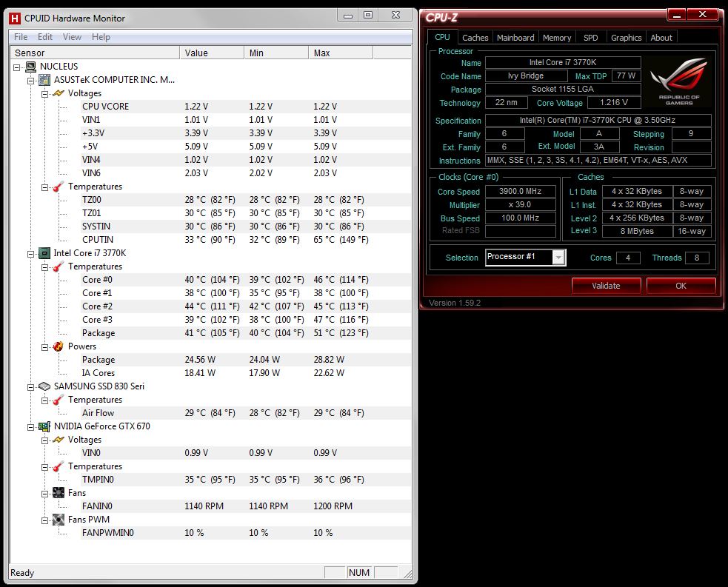The image size is (728, 587).
Task: Collapse the NVIDIA GeForce GTX 670 node
Action: 30,427
